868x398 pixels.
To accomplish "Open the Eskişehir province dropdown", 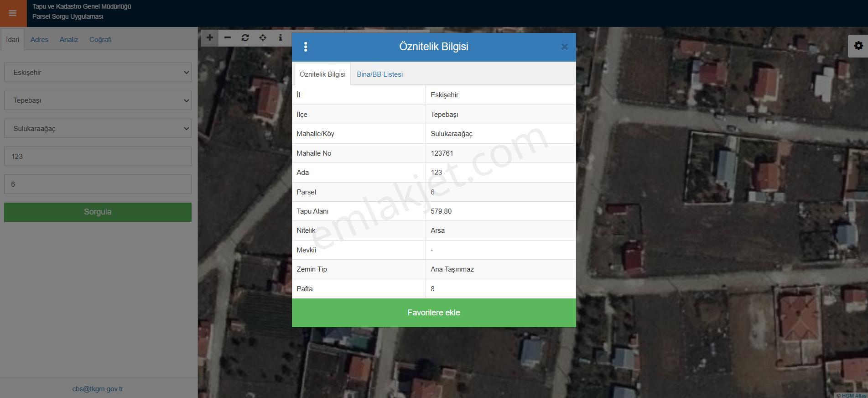I will (x=98, y=73).
